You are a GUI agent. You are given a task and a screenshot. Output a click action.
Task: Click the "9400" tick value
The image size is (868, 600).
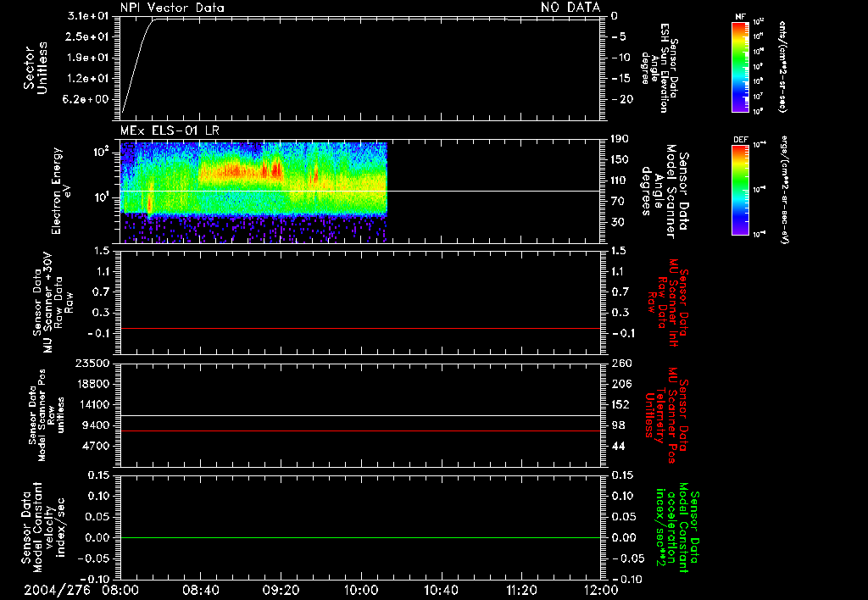click(97, 425)
